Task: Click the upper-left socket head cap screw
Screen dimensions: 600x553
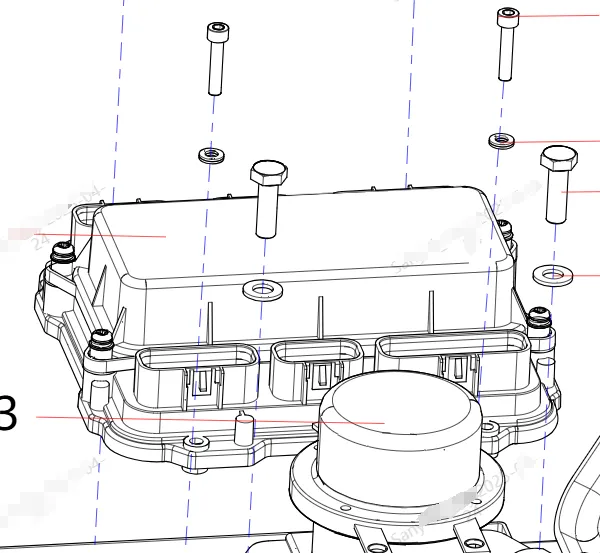Action: (217, 59)
